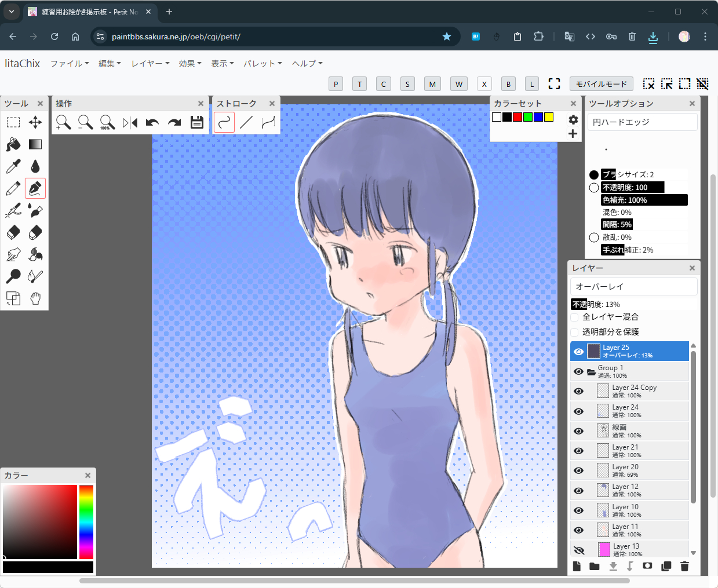The image size is (718, 588).
Task: Open the オーバーレイ blend mode dropdown
Action: pos(634,286)
